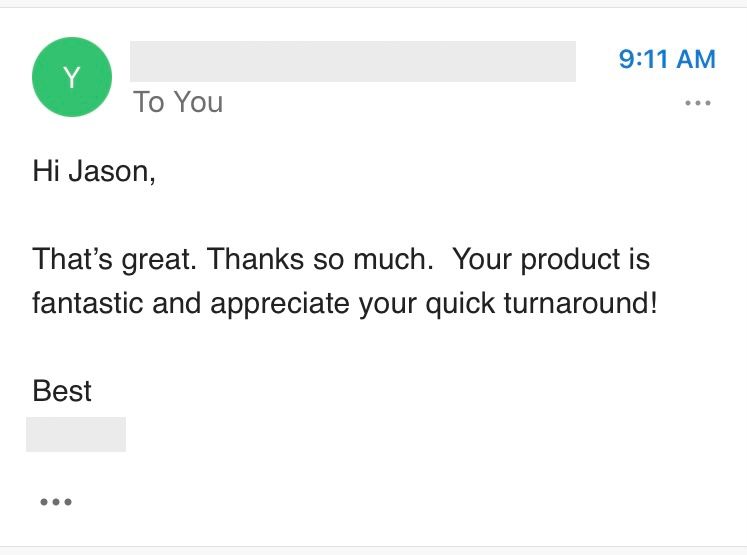Image resolution: width=747 pixels, height=555 pixels.
Task: Open more actions ellipsis below the timestamp
Action: tap(697, 103)
